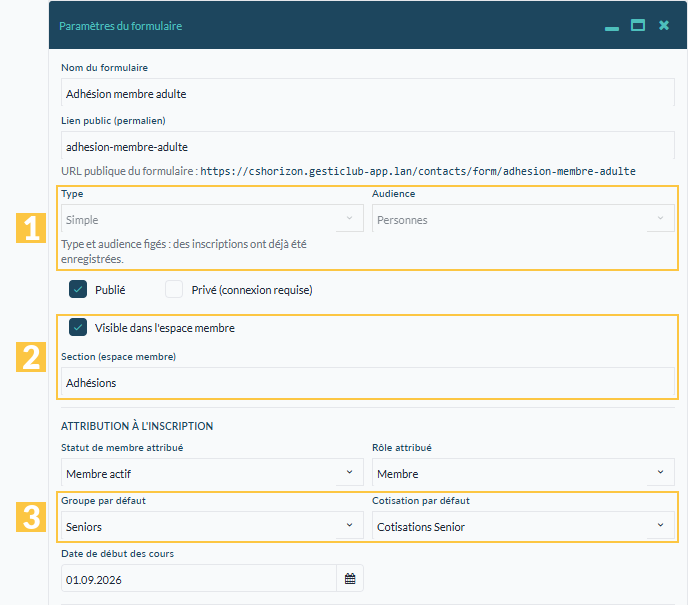Uncheck the Publié checkbox
This screenshot has height=605, width=688.
coord(78,290)
